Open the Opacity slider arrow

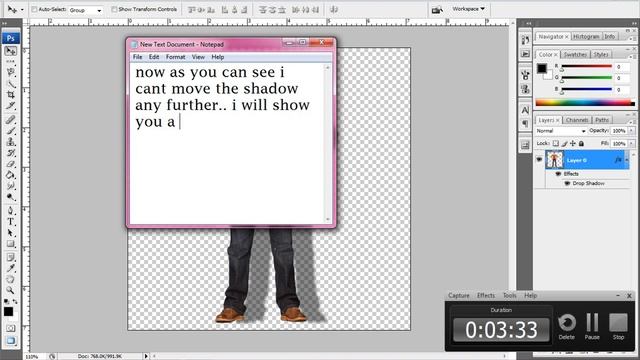point(631,131)
